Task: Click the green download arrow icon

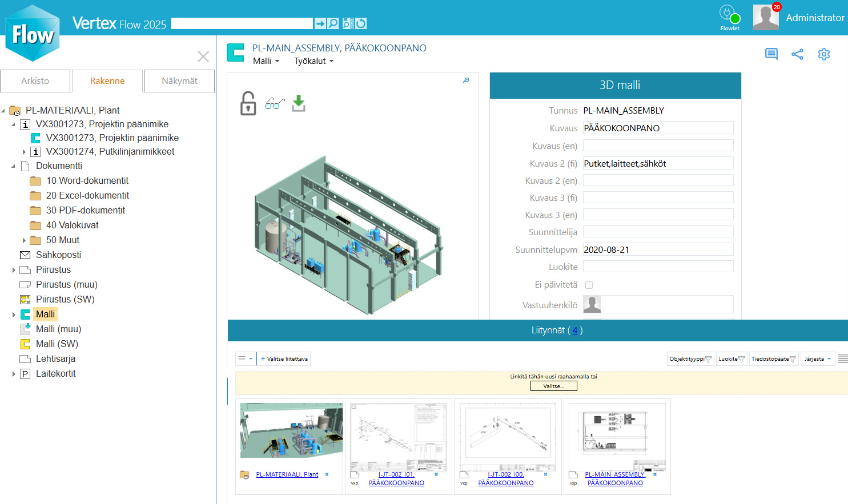Action: tap(299, 103)
